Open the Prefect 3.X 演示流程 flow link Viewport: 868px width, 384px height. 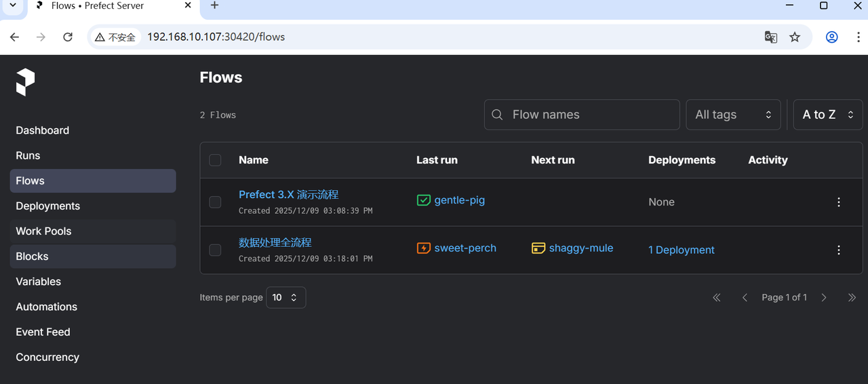pos(288,195)
